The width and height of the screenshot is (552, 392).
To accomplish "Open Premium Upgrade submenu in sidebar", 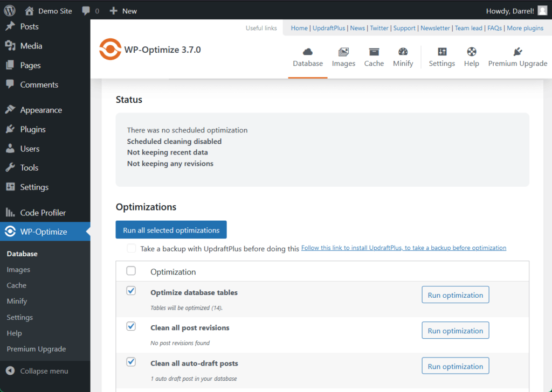I will pos(36,349).
